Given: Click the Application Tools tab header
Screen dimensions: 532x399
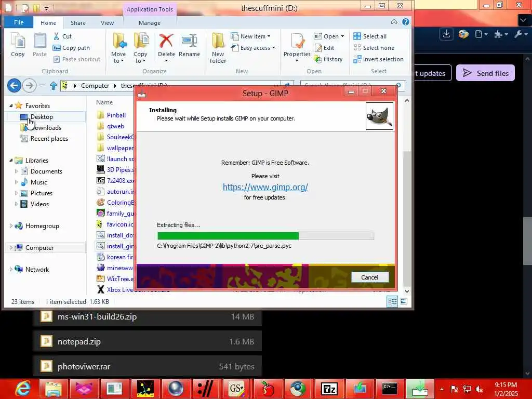Looking at the screenshot, I should (150, 9).
